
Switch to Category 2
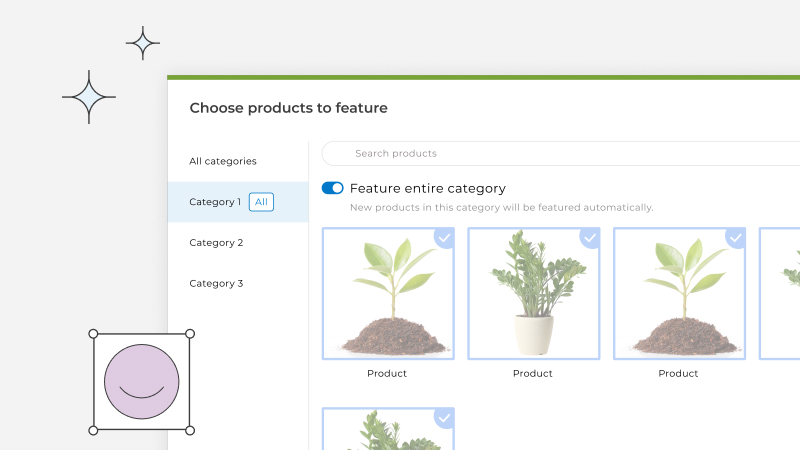coord(216,243)
